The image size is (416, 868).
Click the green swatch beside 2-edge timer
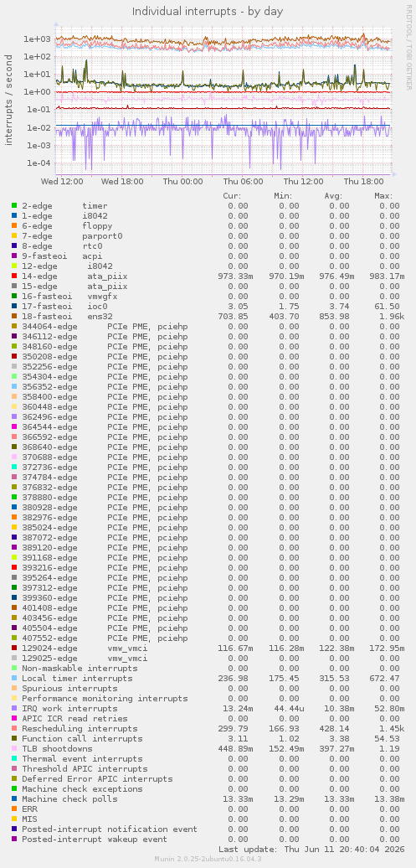(x=14, y=206)
